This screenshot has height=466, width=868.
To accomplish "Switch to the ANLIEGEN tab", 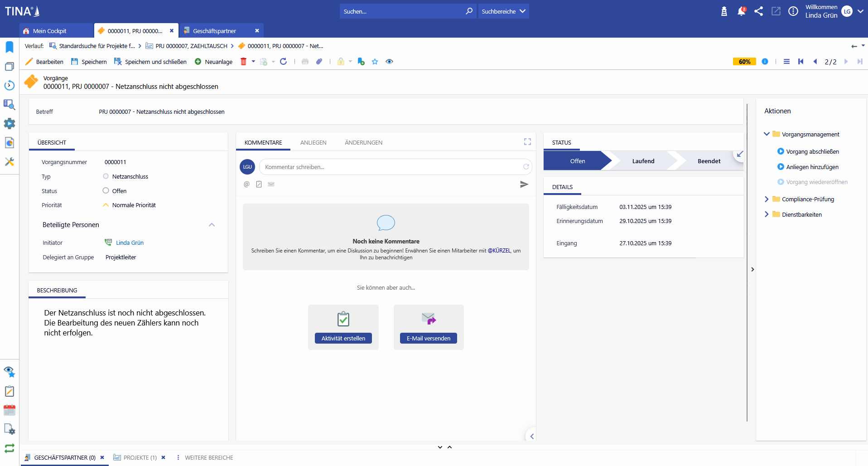I will 313,143.
